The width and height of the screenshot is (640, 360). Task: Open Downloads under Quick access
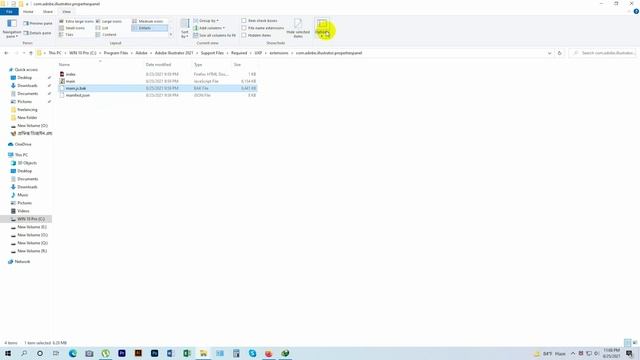pyautogui.click(x=27, y=86)
